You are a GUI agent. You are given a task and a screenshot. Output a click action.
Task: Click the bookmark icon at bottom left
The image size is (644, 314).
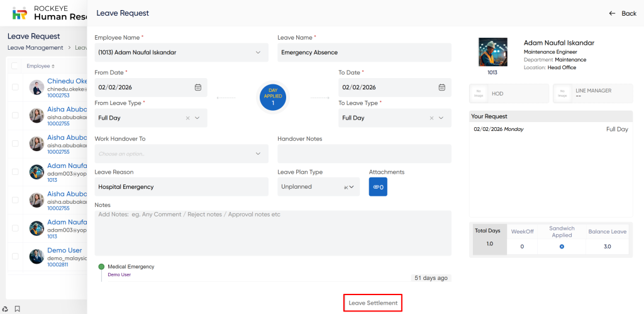click(18, 309)
